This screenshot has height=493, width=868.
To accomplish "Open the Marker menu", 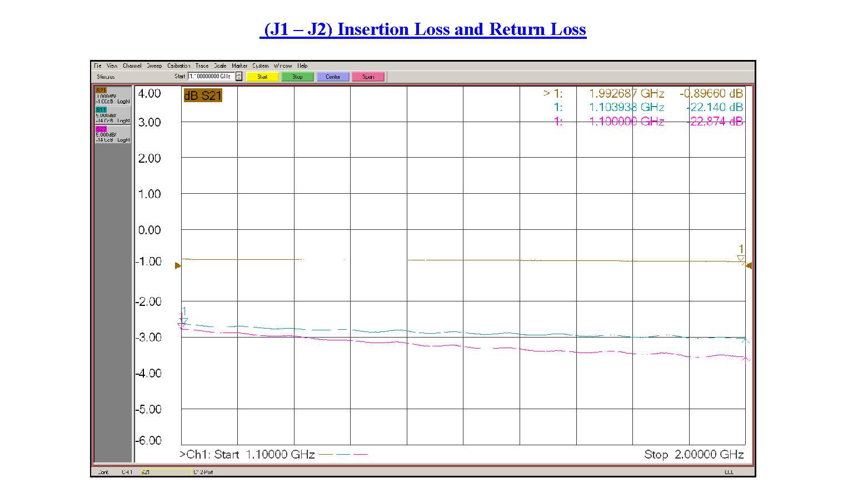I will coord(240,66).
